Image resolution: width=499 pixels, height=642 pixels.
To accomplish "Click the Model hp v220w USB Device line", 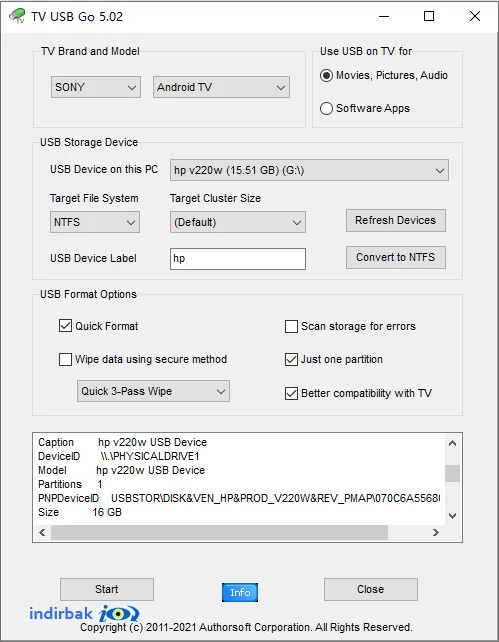I will pos(122,470).
